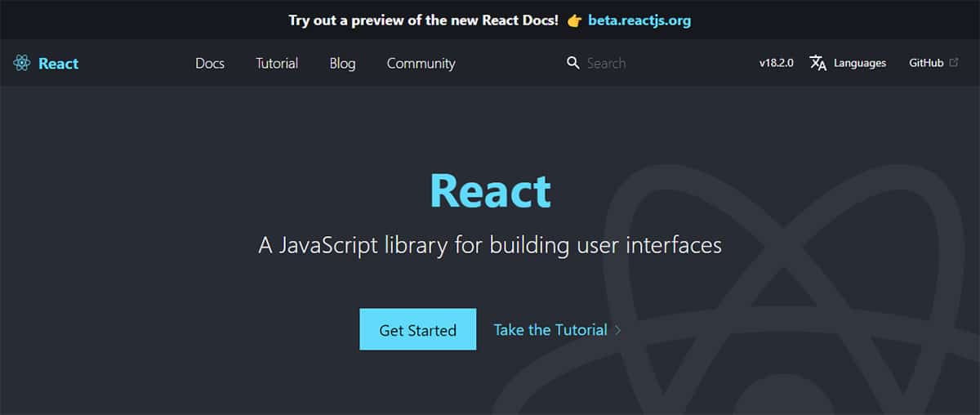Visit the GitHub text link
The image size is (980, 415).
926,63
